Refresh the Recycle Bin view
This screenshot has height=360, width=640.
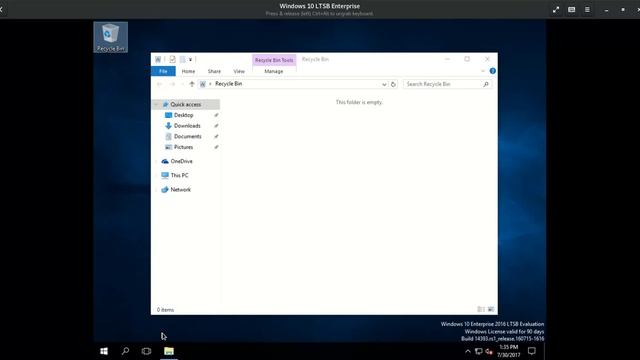pyautogui.click(x=393, y=84)
